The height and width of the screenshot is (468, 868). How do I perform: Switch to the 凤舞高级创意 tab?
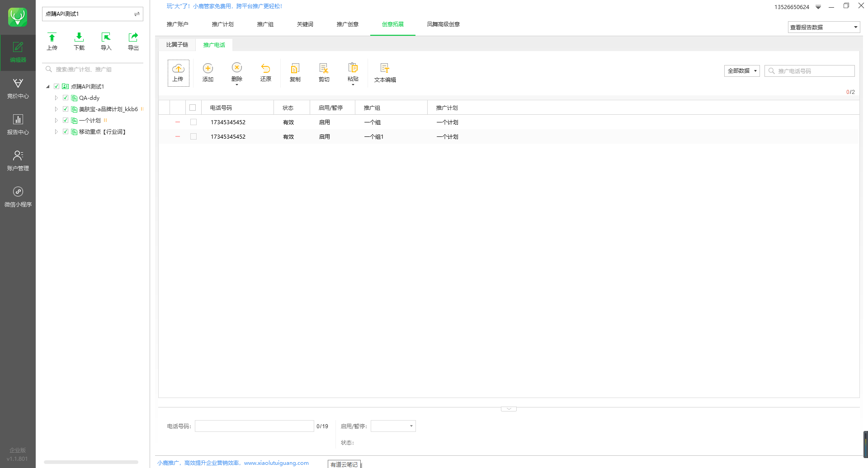pyautogui.click(x=443, y=24)
